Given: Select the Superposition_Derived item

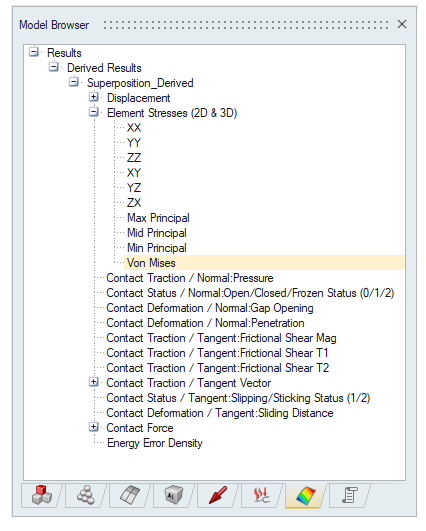Looking at the screenshot, I should (x=140, y=83).
